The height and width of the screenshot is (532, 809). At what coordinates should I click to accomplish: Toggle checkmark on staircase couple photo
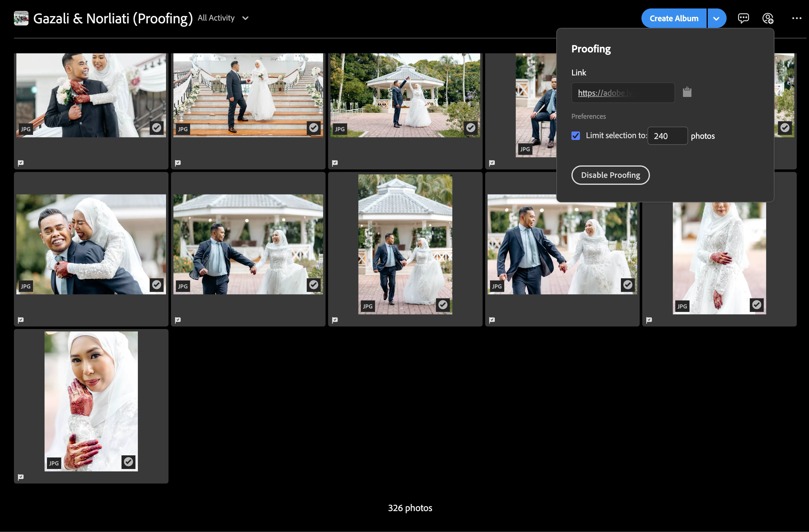click(x=313, y=128)
